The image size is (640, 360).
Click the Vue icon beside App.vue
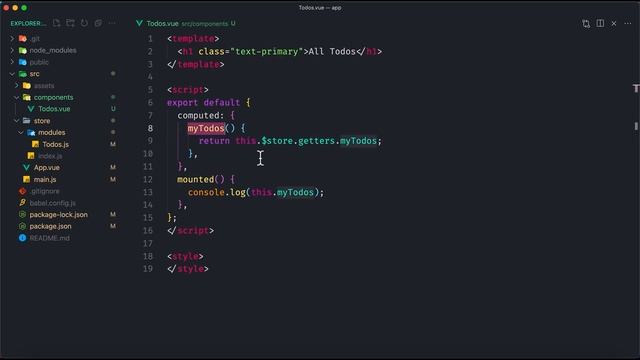27,168
